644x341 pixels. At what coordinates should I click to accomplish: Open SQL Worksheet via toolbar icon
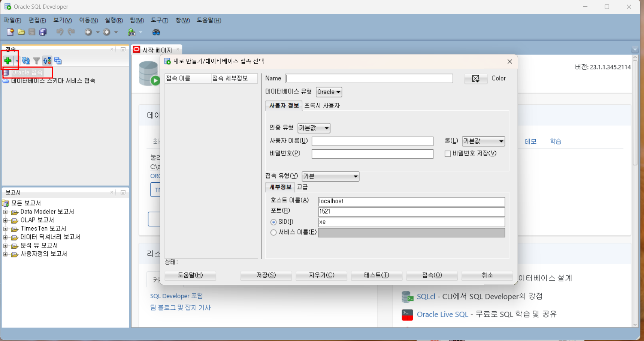[x=131, y=32]
